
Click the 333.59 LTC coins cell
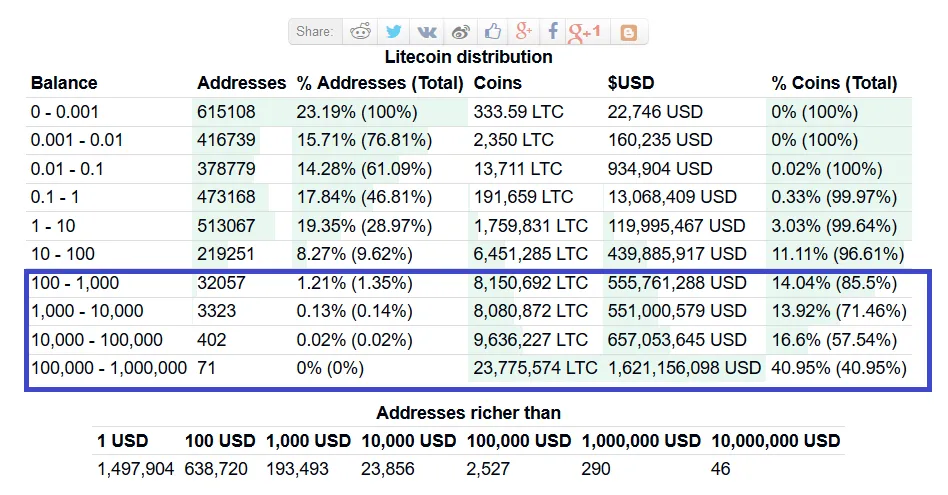click(519, 112)
